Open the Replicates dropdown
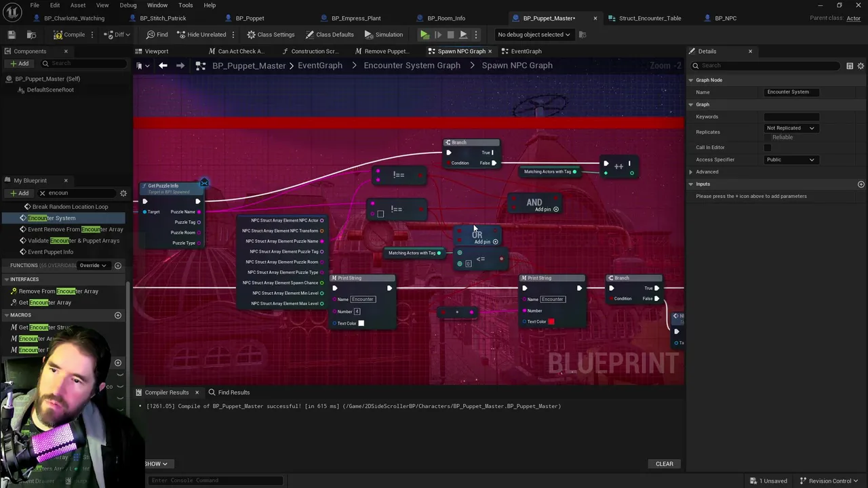 point(791,128)
